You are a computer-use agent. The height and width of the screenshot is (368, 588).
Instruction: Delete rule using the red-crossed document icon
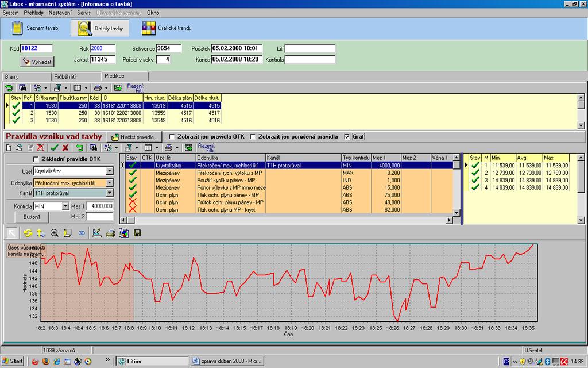pyautogui.click(x=41, y=148)
